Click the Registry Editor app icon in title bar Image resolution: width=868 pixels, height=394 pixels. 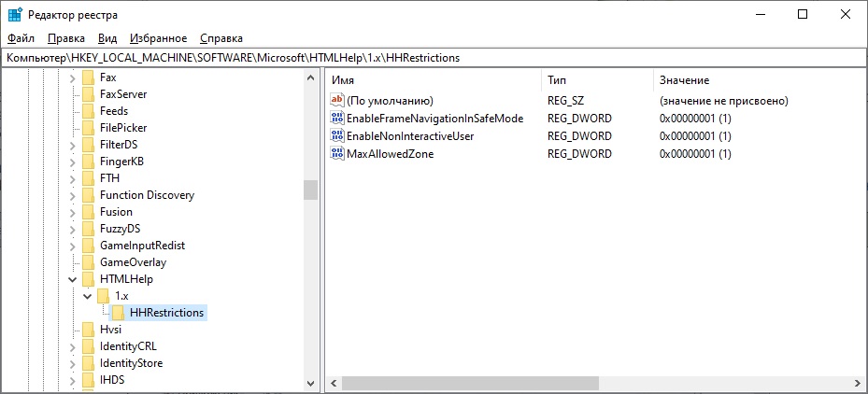coord(15,15)
